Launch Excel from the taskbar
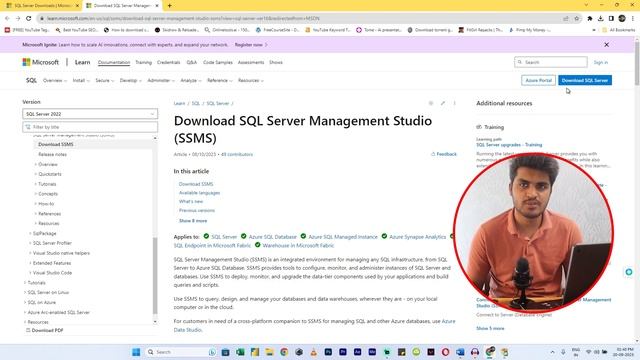The image size is (640, 360). point(240,352)
